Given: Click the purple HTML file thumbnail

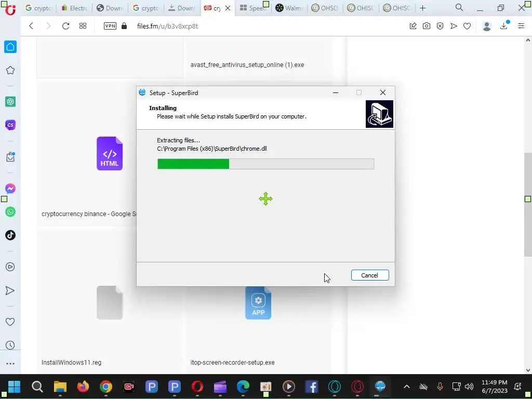Looking at the screenshot, I should (x=110, y=153).
